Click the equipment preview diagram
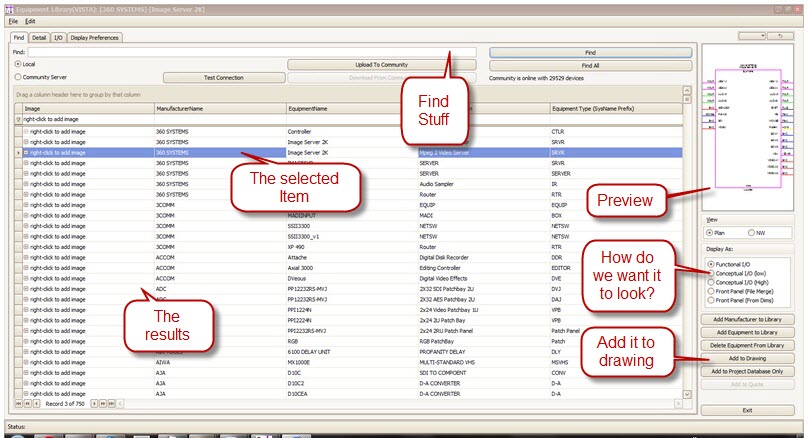This screenshot has width=808, height=438. pos(748,127)
